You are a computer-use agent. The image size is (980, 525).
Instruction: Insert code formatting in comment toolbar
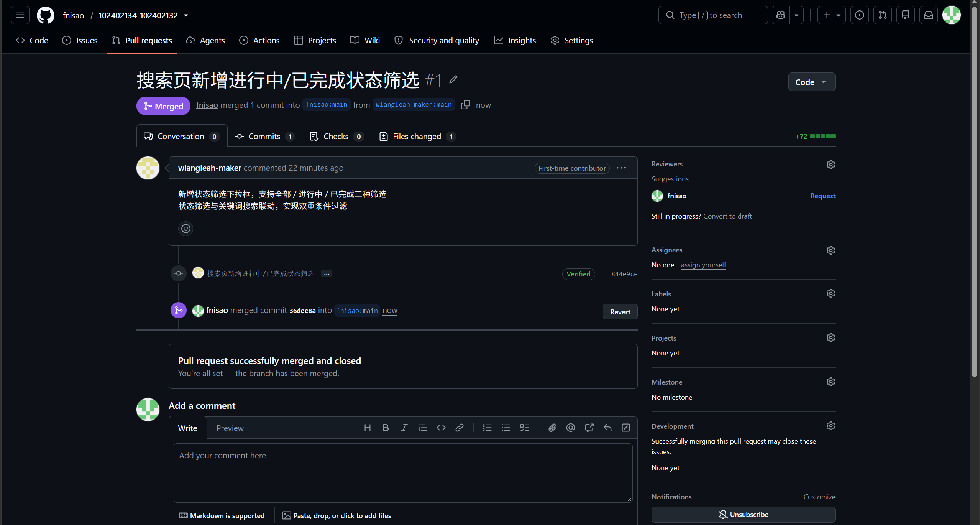[x=441, y=428]
